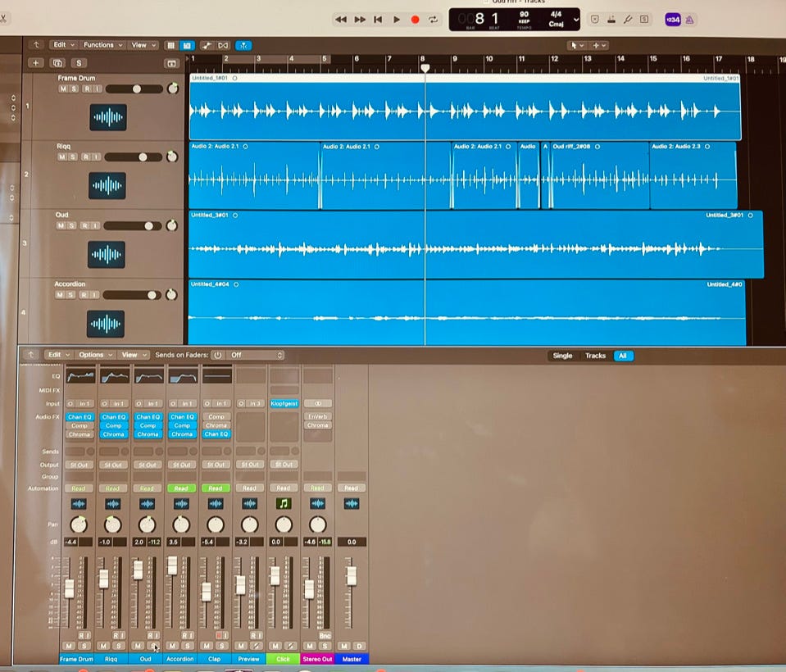The image size is (786, 672).
Task: Toggle the metronome click icon
Action: pyautogui.click(x=690, y=20)
